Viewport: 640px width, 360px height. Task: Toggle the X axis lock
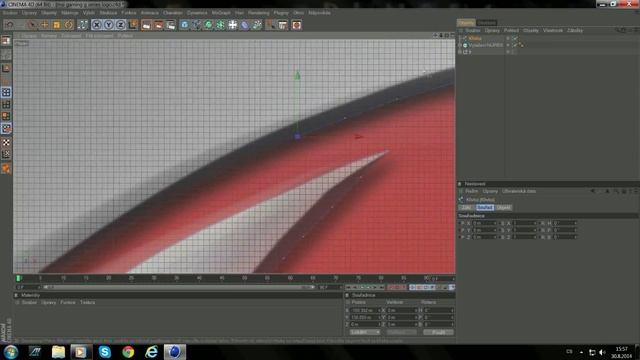(x=97, y=25)
